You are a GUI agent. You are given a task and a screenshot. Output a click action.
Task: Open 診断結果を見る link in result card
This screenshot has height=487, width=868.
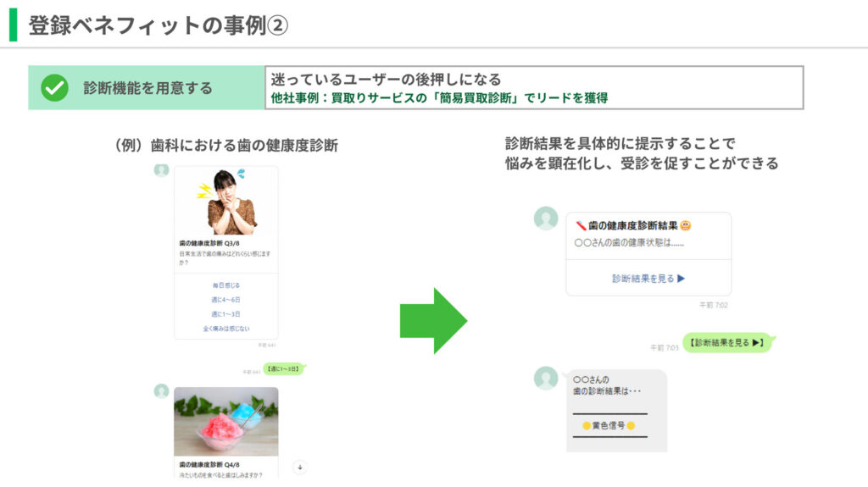648,278
